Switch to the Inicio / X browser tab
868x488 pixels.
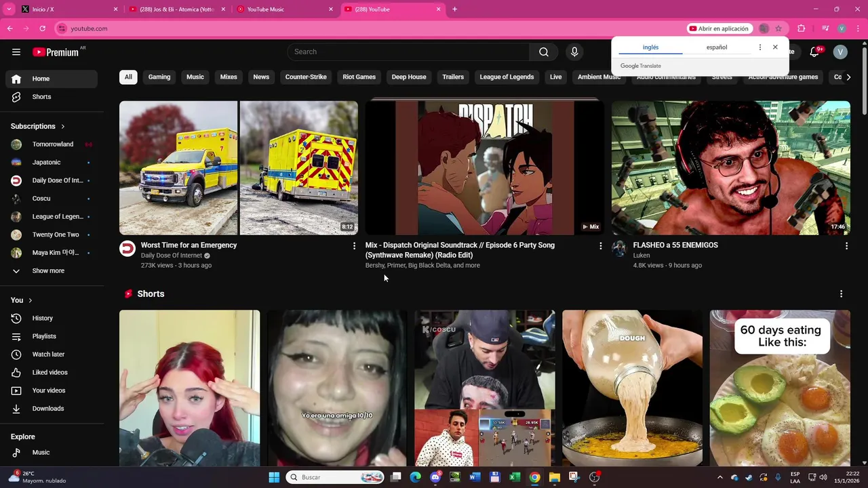[68, 9]
